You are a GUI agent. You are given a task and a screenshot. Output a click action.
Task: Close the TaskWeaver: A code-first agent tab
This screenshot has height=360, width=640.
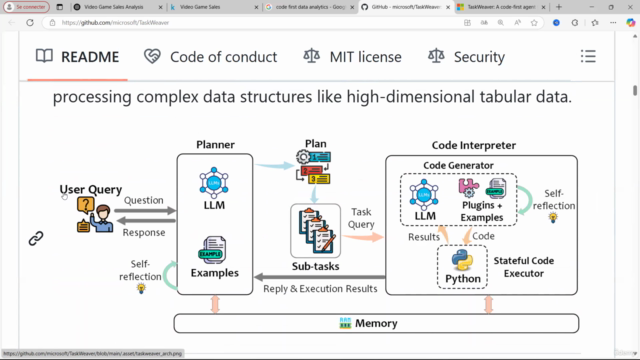tap(543, 7)
